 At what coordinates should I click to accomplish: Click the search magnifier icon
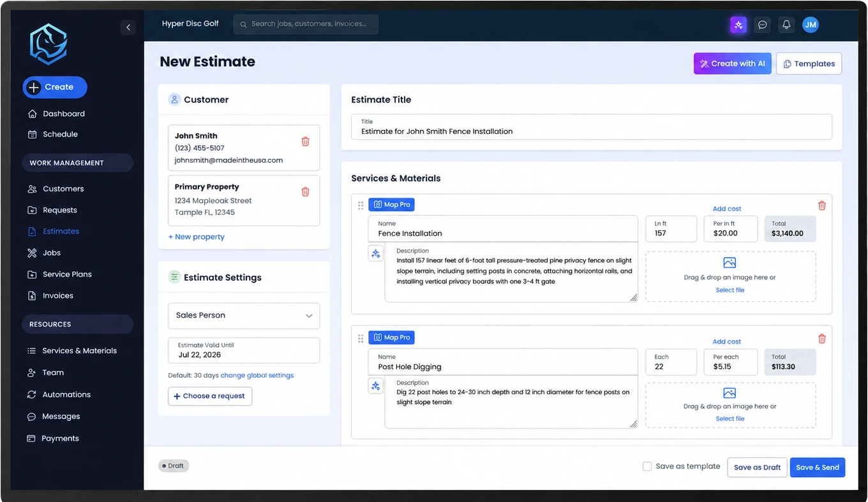pyautogui.click(x=243, y=24)
